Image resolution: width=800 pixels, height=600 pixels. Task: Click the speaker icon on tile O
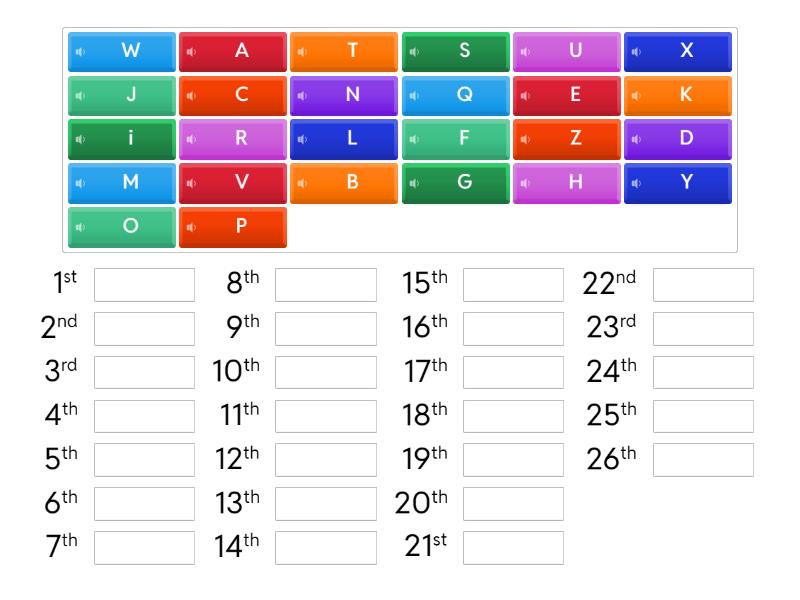(82, 227)
